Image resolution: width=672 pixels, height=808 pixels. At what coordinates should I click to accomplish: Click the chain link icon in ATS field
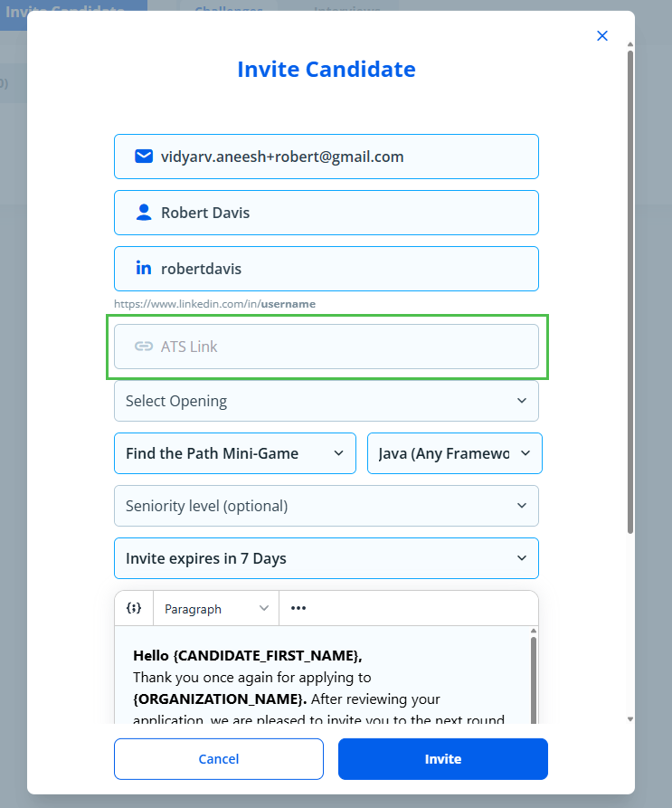143,347
